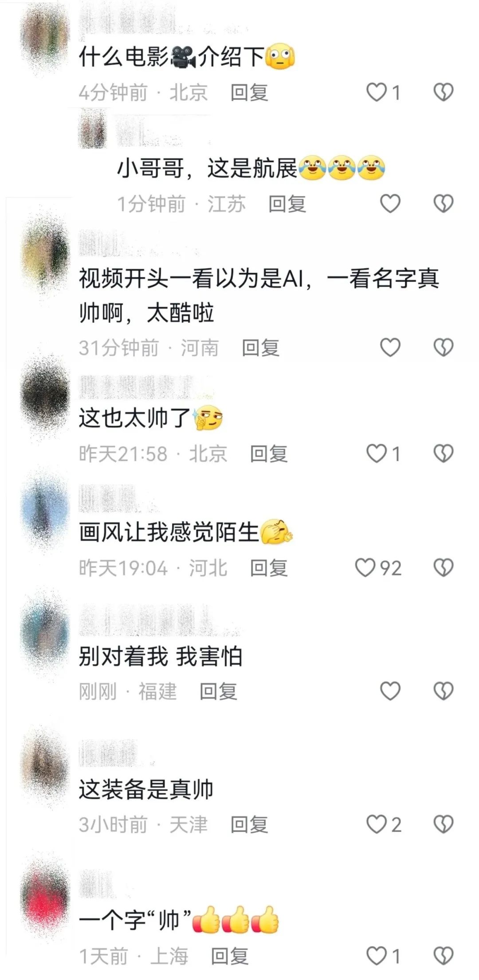Viewport: 479px width, 980px height.
Task: Like the Shanghai comment '一个字帅'
Action: [377, 956]
